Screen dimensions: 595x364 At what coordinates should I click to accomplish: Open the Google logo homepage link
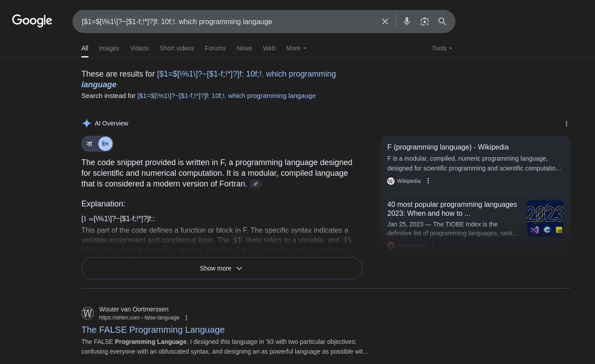(32, 21)
